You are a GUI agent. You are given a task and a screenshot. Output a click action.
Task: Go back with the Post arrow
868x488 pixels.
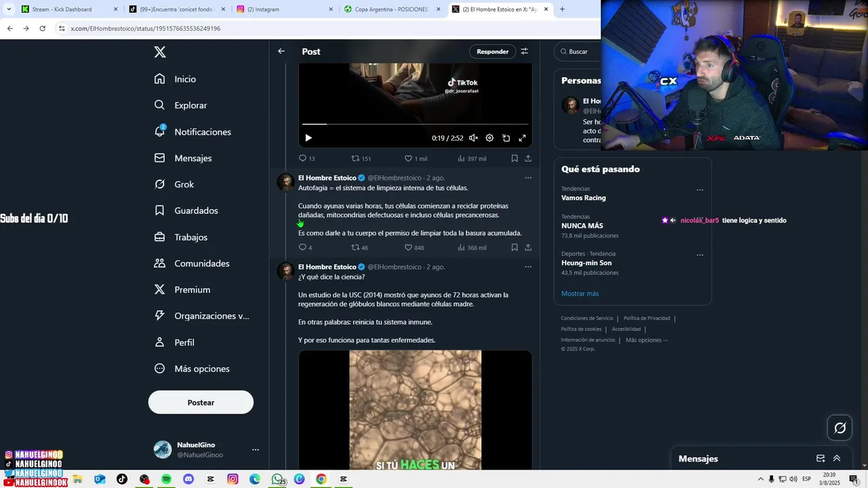point(281,52)
